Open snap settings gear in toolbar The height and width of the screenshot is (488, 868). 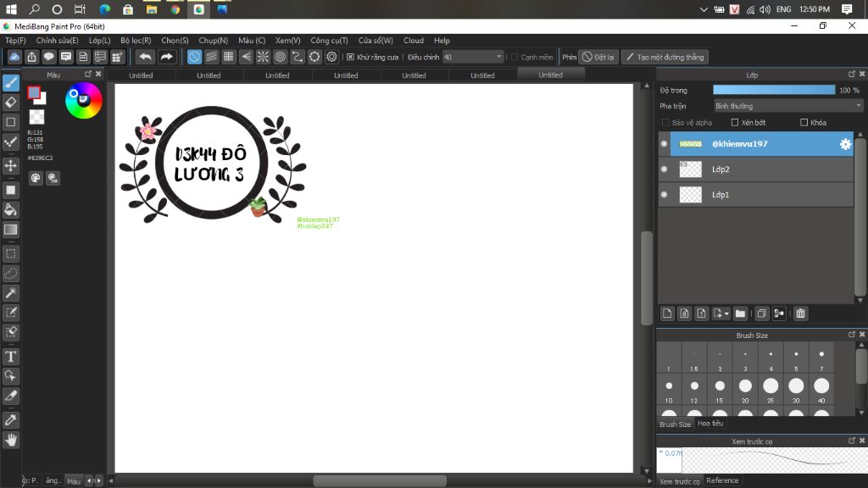coord(331,57)
